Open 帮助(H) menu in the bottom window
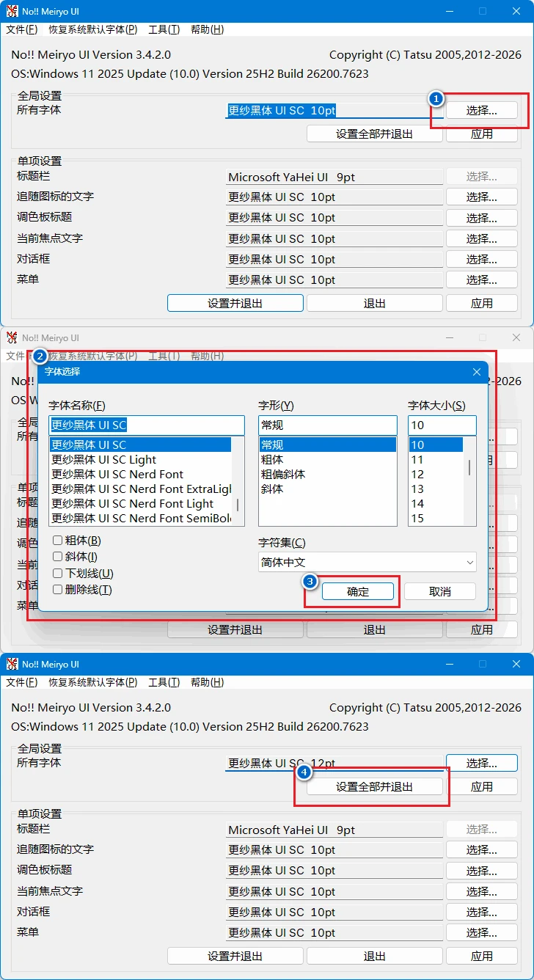 pyautogui.click(x=207, y=682)
